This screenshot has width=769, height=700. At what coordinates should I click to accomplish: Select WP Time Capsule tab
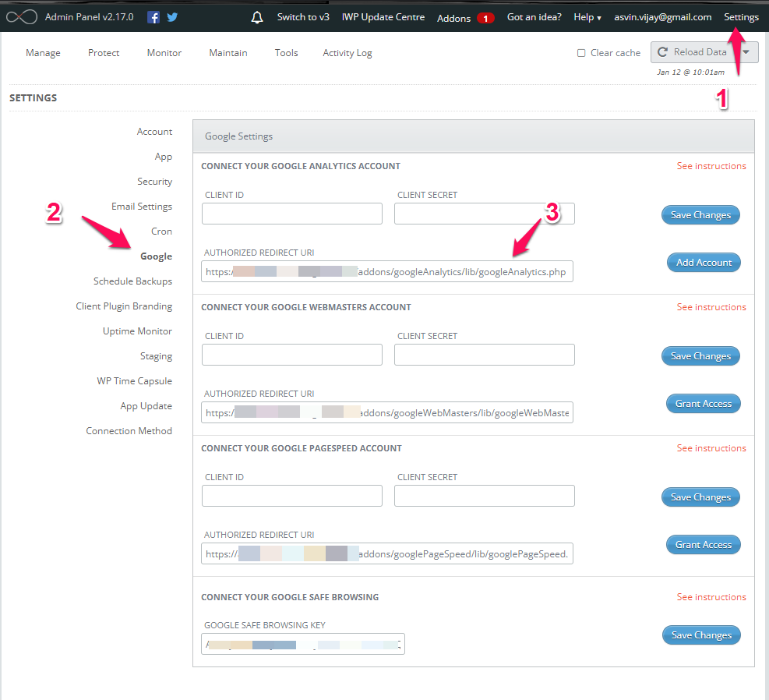(x=134, y=381)
